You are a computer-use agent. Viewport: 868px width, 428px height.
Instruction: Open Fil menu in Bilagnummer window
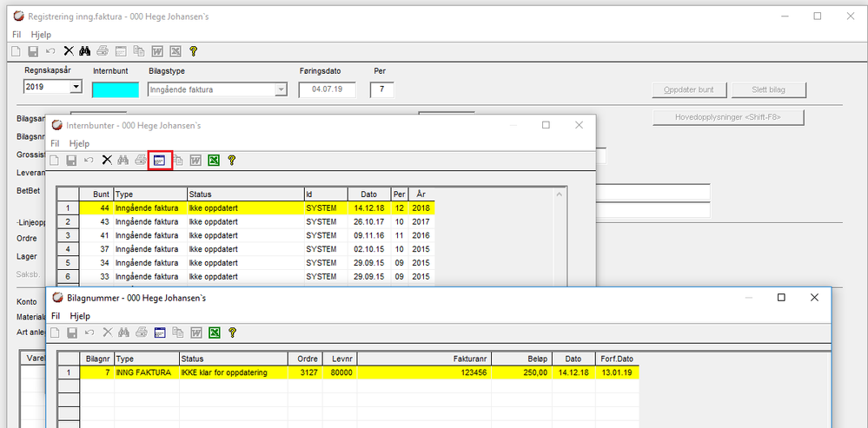(55, 316)
